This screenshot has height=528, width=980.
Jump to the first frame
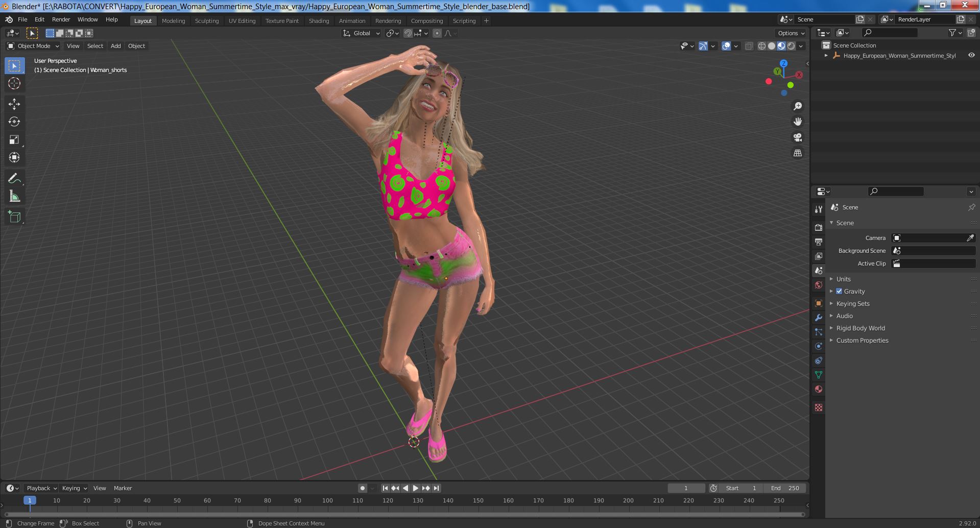pos(385,488)
